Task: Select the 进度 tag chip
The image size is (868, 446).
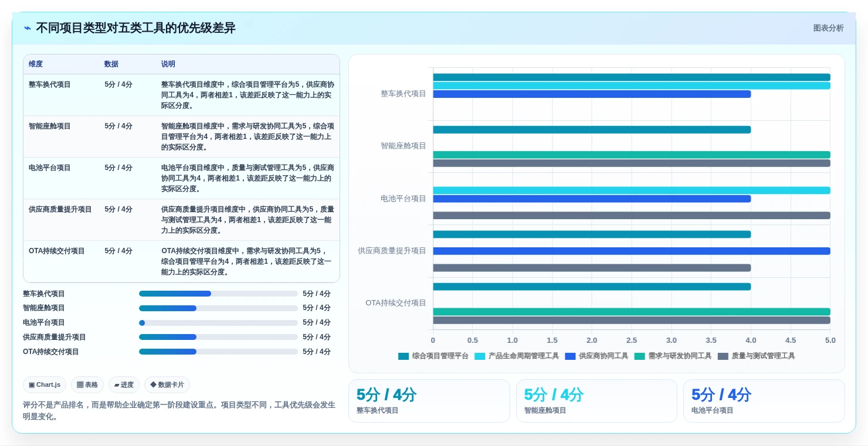Action: (x=124, y=384)
